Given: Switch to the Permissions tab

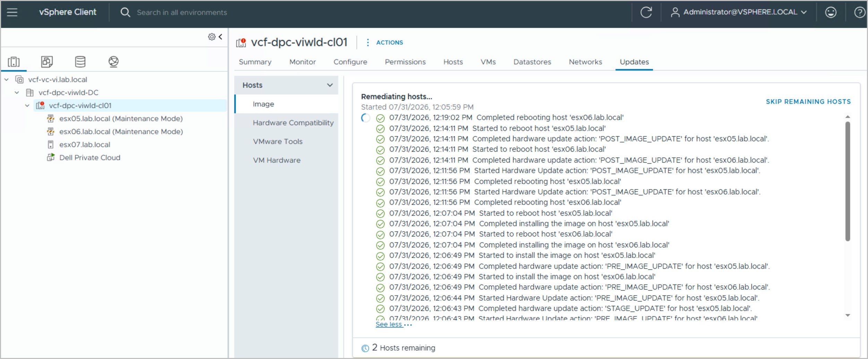Looking at the screenshot, I should pos(405,62).
